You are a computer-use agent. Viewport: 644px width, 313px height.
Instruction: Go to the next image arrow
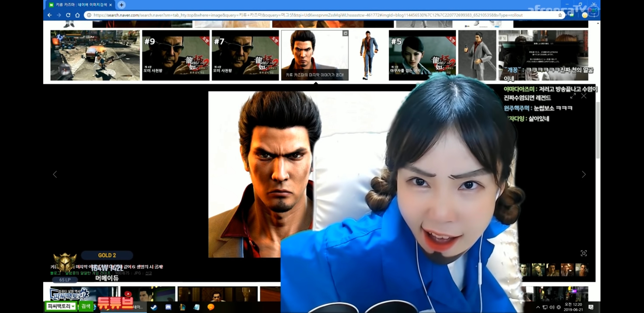pos(584,174)
